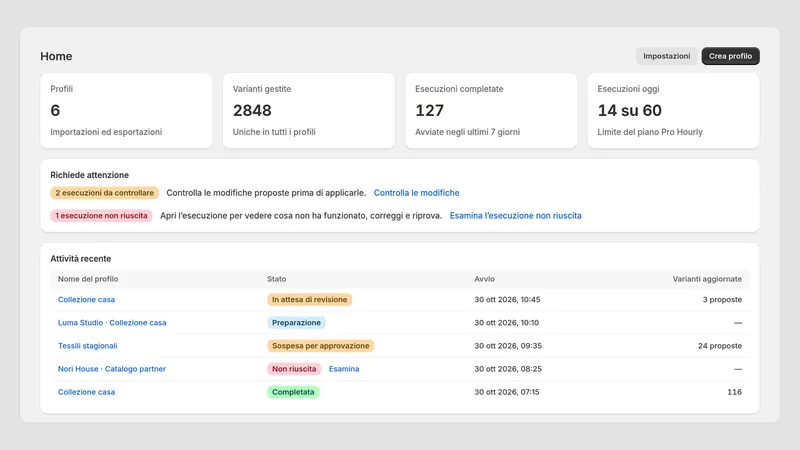Open Nori House · Catalogo partner profile

coord(112,369)
